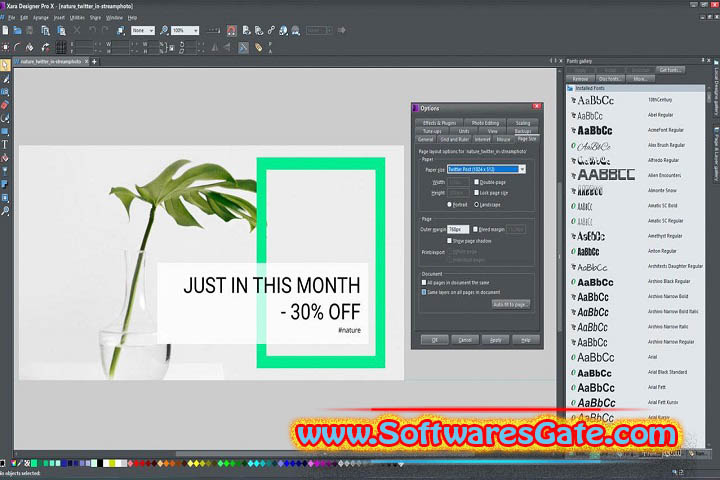Switch to the Photo Editing tab
The image size is (720, 480).
[x=485, y=123]
